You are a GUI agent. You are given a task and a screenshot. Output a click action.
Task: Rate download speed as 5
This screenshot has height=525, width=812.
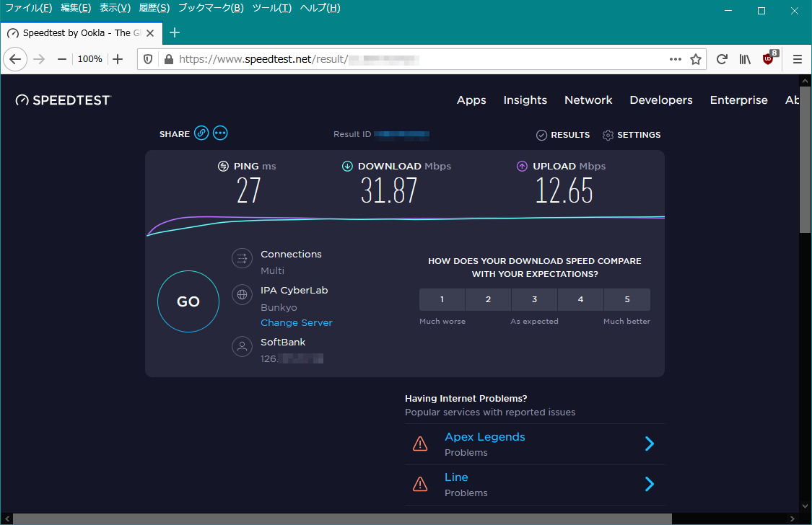(627, 299)
